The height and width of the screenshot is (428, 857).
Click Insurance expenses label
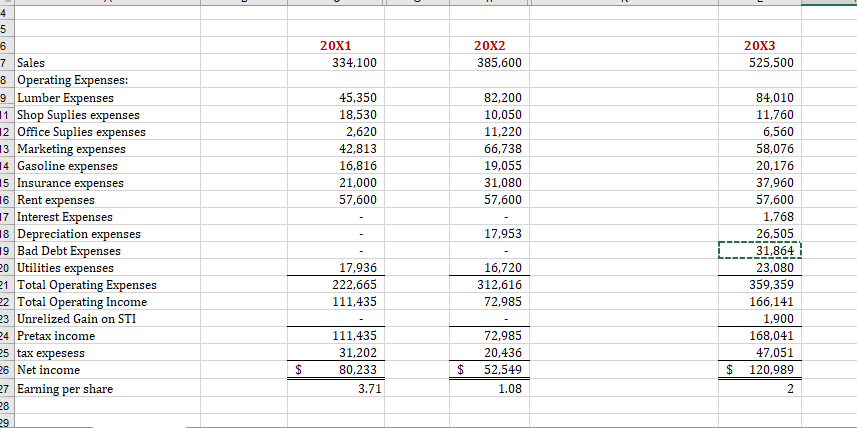pos(71,183)
